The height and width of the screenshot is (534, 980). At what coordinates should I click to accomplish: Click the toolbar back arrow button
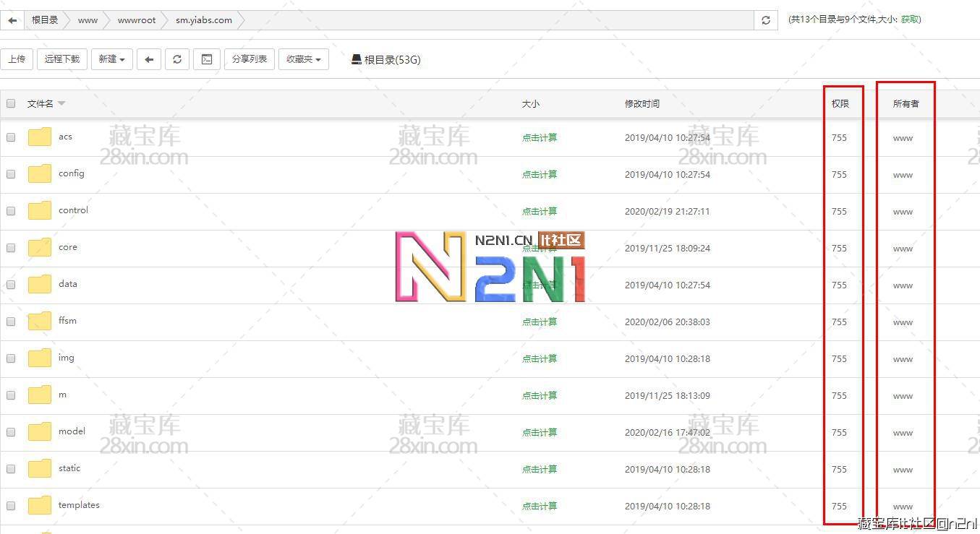tap(149, 59)
